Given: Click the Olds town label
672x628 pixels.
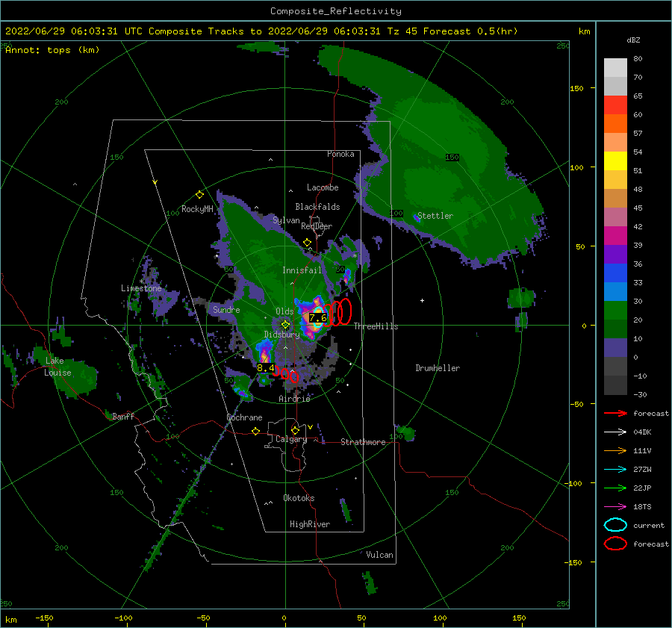Looking at the screenshot, I should (284, 311).
